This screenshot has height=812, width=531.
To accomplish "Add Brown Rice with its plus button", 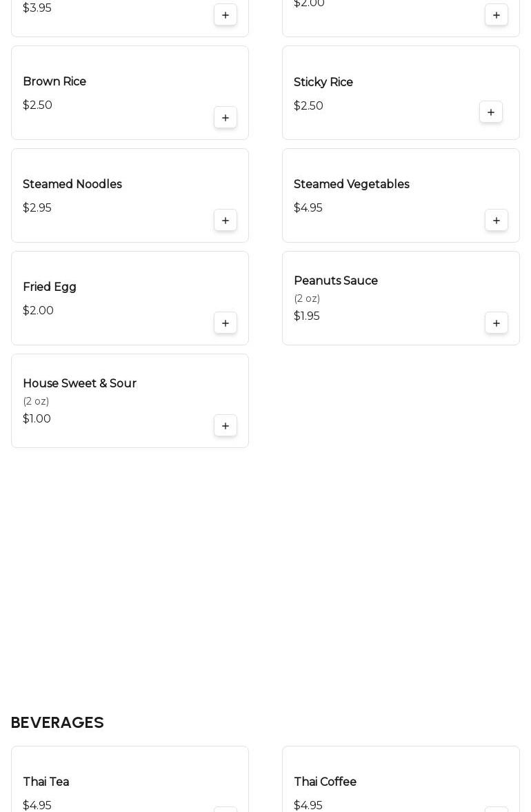I will pyautogui.click(x=226, y=118).
